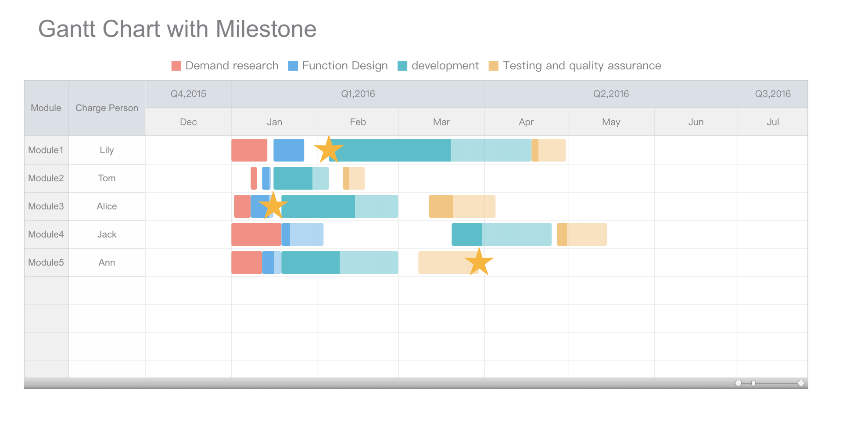The height and width of the screenshot is (439, 868).
Task: Select Module1 blue function design bar
Action: click(x=289, y=150)
